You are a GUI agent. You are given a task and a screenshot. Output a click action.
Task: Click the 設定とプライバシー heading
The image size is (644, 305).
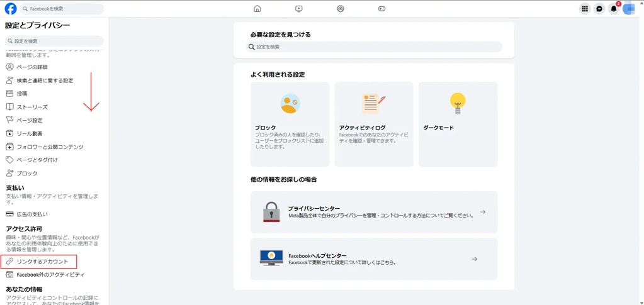pyautogui.click(x=38, y=25)
